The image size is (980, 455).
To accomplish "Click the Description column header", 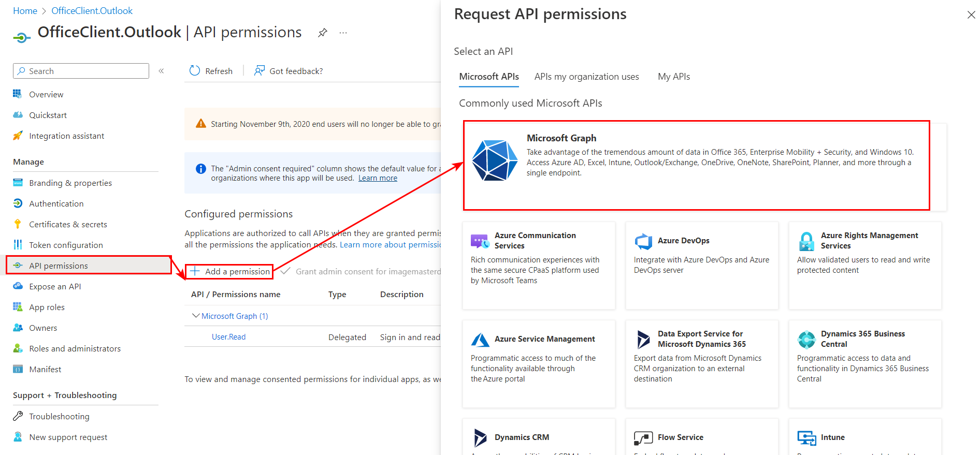I will (x=402, y=295).
